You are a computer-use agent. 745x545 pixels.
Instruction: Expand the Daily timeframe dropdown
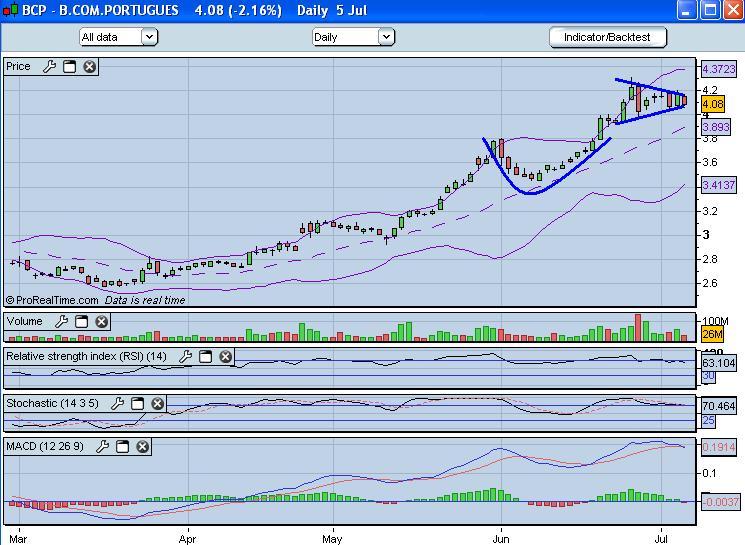(x=386, y=37)
